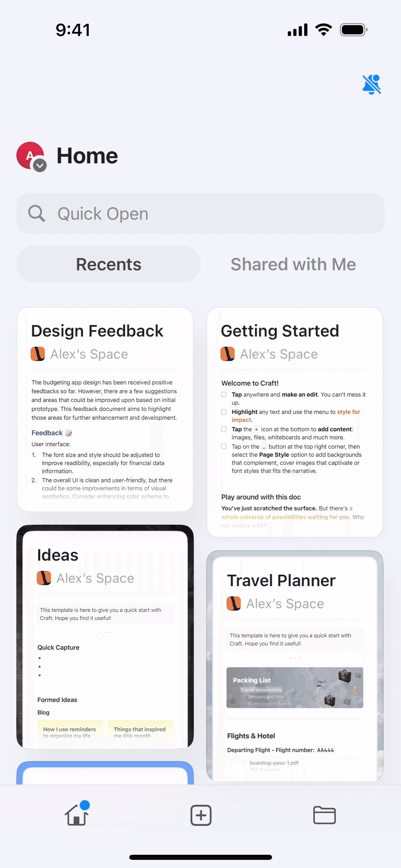Check the 'Highlight any text' checkbox
401x868 pixels.
(x=224, y=412)
